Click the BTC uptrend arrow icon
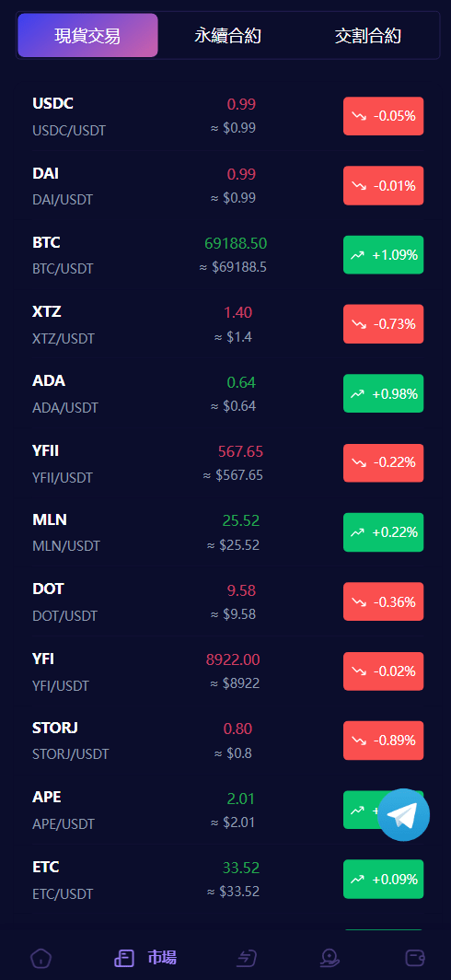The image size is (451, 980). point(357,255)
